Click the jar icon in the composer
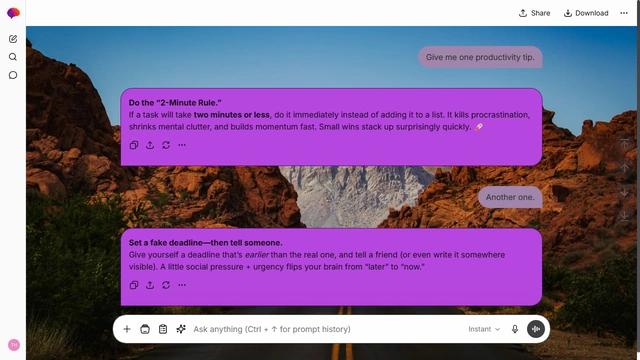 (x=145, y=329)
